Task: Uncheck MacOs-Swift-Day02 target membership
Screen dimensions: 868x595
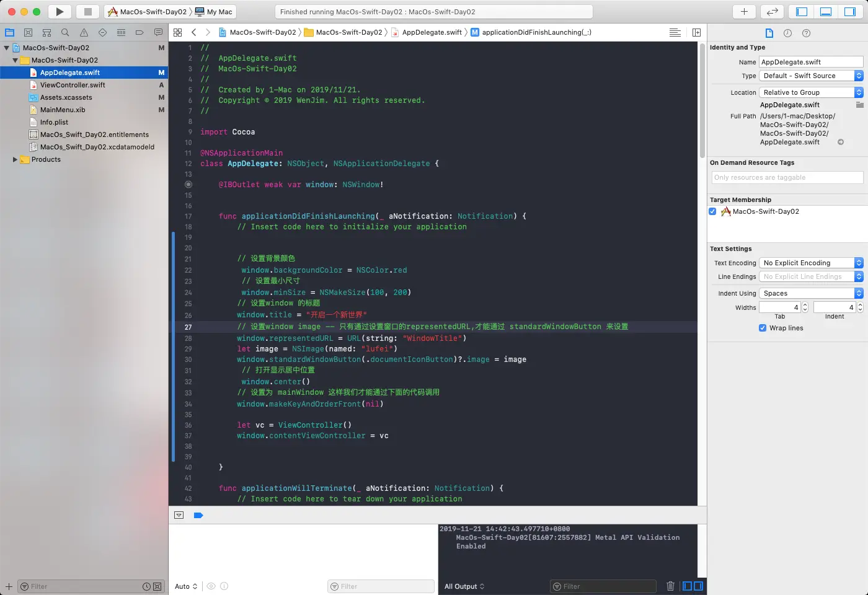Action: coord(712,211)
